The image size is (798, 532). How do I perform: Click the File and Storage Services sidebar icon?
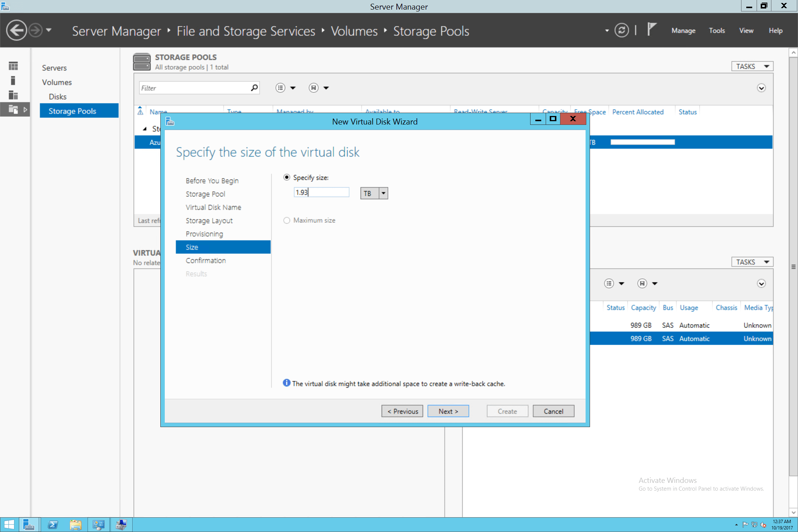click(x=13, y=109)
